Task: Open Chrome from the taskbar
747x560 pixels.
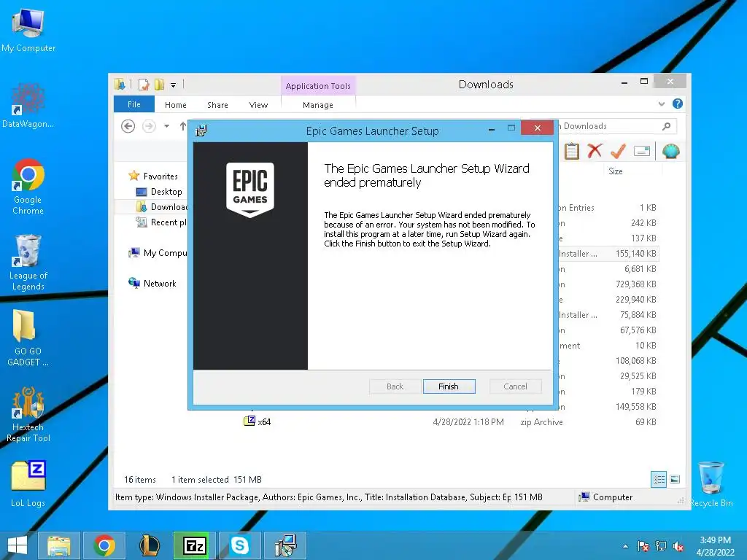Action: pyautogui.click(x=104, y=545)
